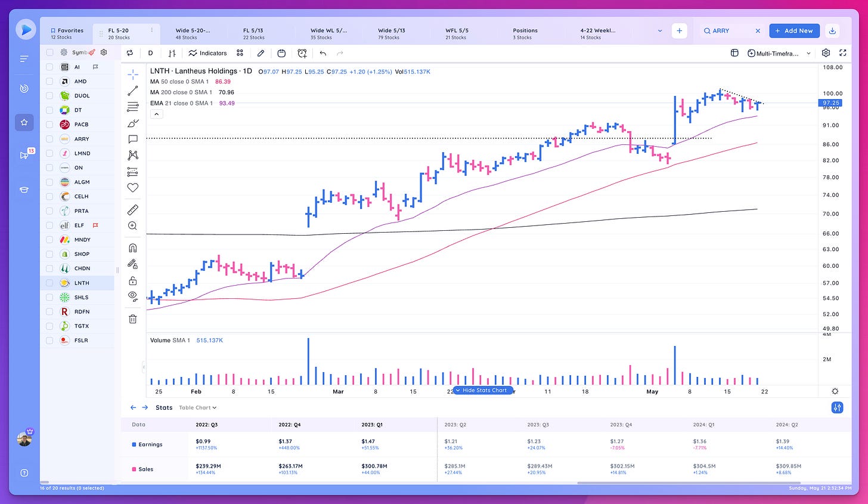
Task: Open the indicator templates grid icon
Action: pos(240,53)
